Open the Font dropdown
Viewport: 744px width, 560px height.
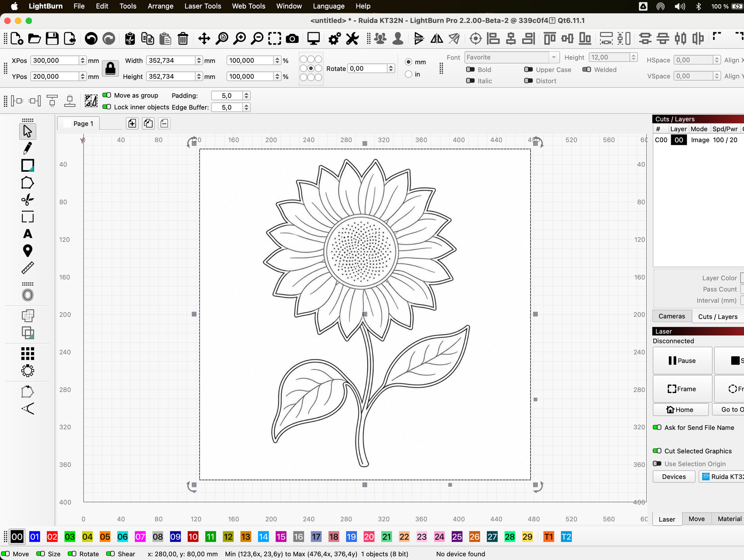pyautogui.click(x=511, y=57)
